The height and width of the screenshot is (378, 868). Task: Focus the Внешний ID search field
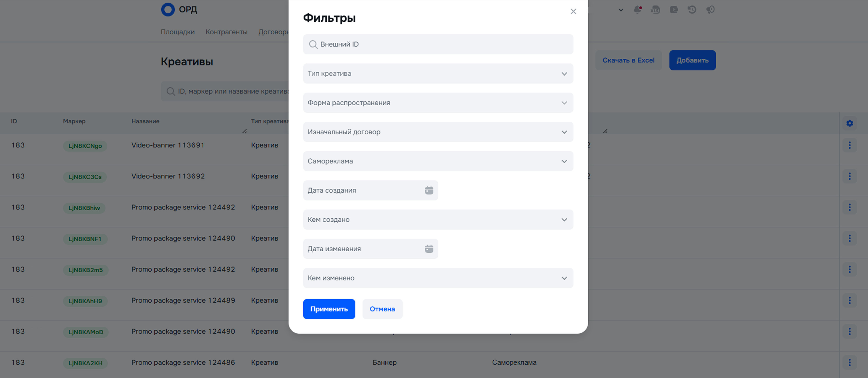pos(438,44)
